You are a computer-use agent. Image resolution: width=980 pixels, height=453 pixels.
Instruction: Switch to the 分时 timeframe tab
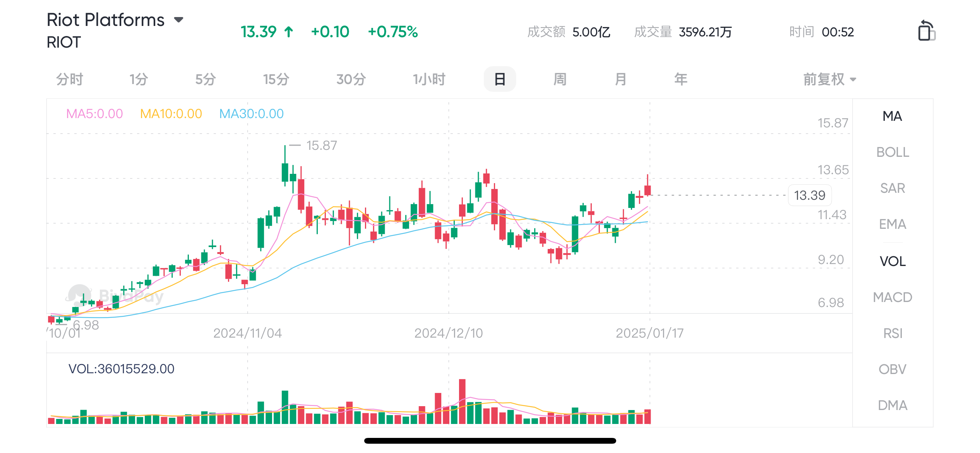click(70, 79)
